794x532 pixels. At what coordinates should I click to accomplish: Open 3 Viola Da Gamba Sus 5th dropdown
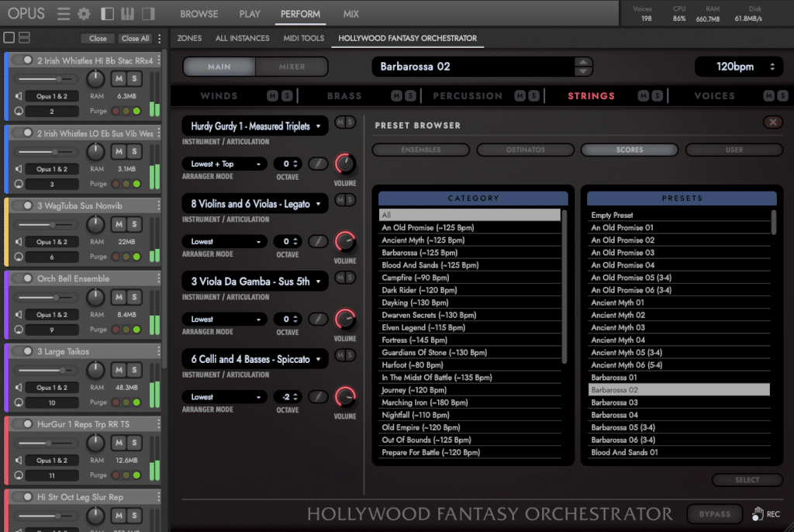[x=255, y=282]
